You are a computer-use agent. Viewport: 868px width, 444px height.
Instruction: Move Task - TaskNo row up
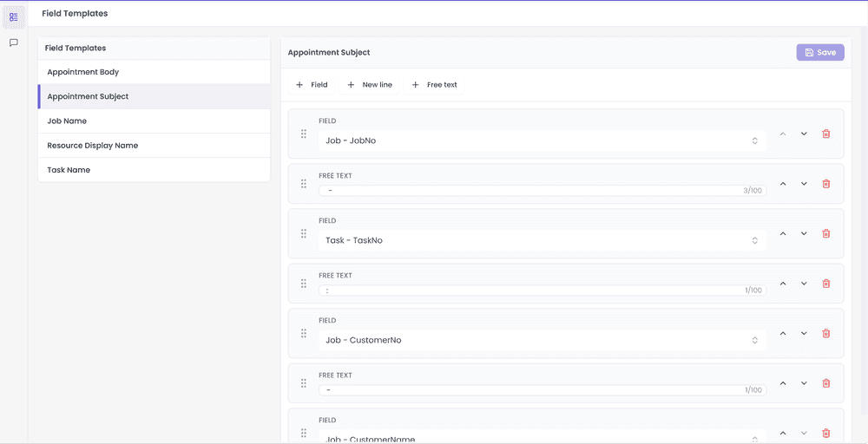[783, 233]
